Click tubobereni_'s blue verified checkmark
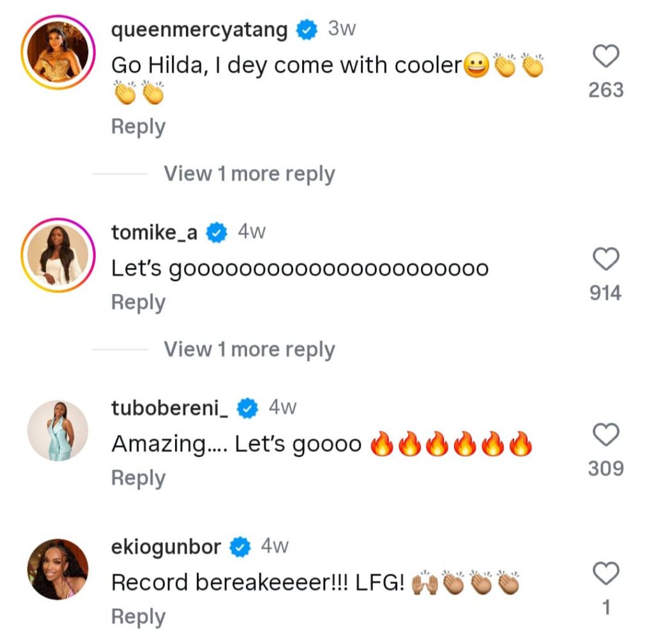Image resolution: width=654 pixels, height=644 pixels. coord(247,409)
